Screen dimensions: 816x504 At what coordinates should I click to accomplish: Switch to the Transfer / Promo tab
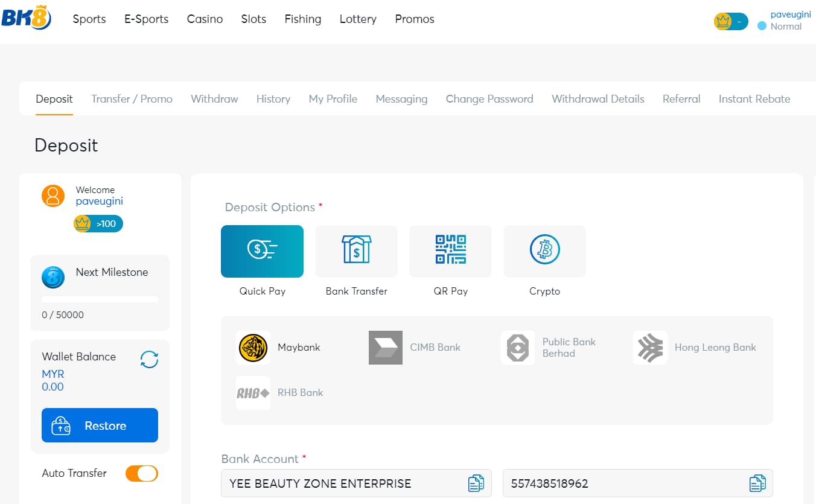coord(132,99)
